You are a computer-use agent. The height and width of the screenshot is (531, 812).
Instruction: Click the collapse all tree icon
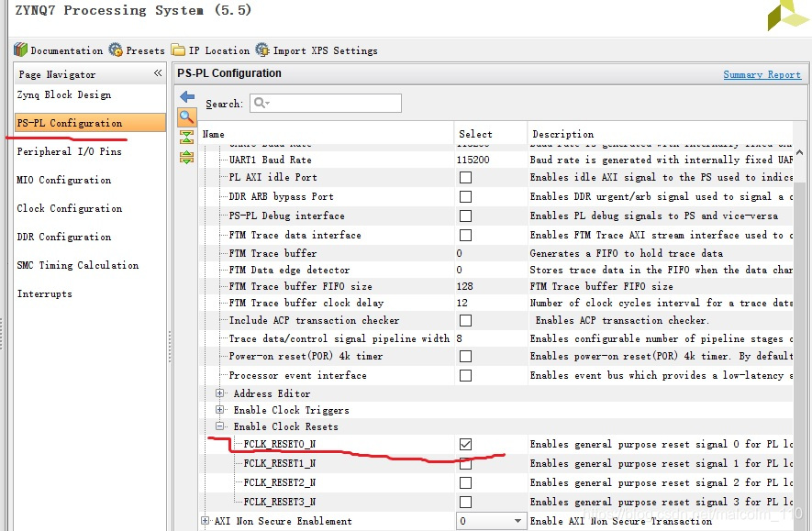[x=186, y=138]
